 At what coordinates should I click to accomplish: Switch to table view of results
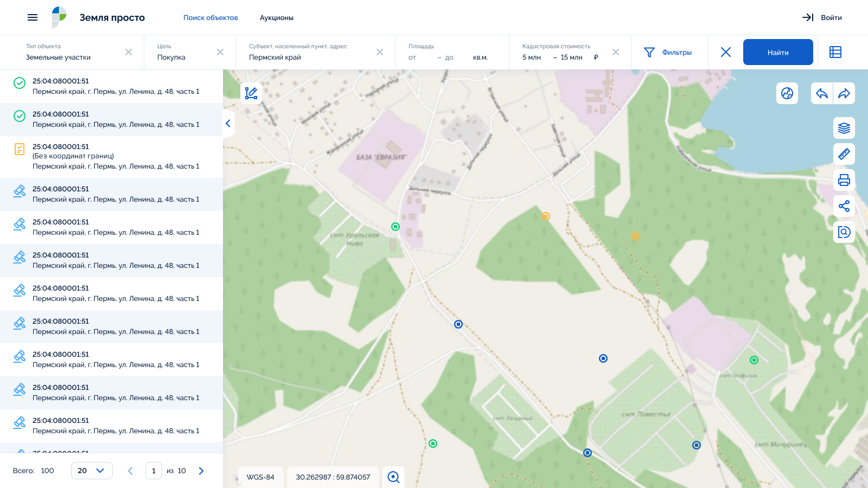835,52
